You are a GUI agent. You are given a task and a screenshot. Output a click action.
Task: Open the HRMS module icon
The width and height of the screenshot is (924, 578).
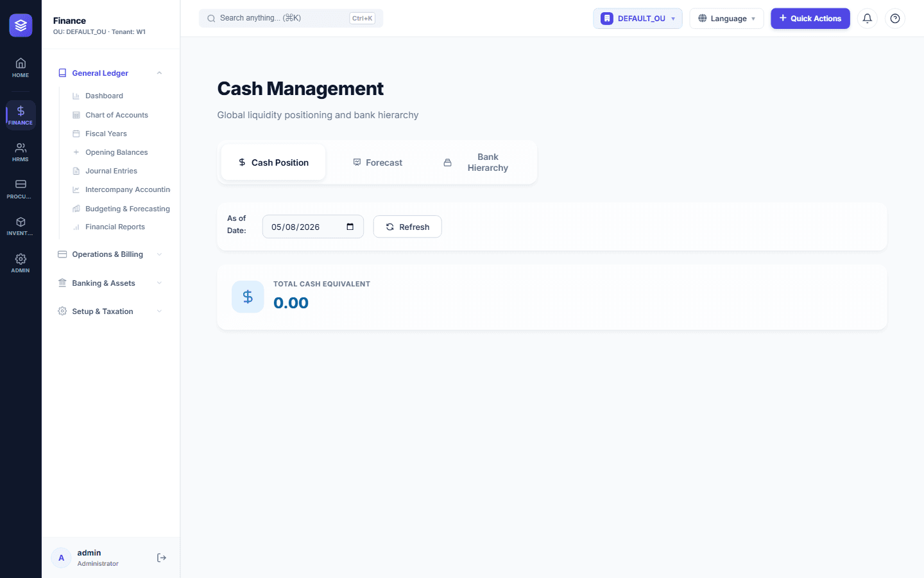[x=21, y=152]
